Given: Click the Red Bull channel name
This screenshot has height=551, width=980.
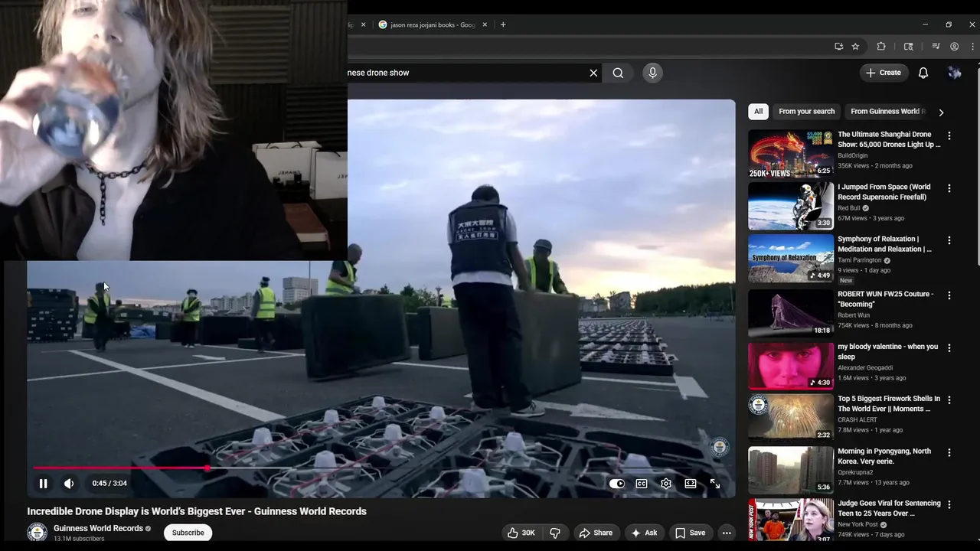Looking at the screenshot, I should point(849,208).
